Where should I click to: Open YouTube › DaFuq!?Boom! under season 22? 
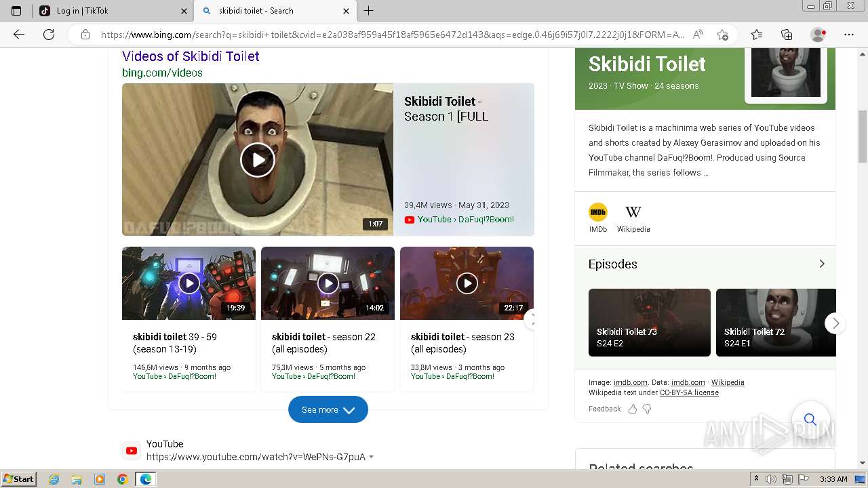click(x=313, y=376)
